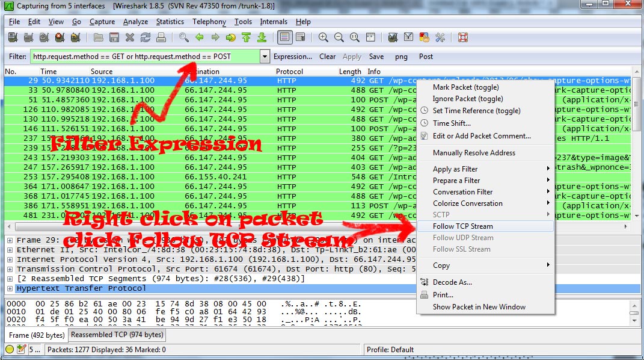Select Follow TCP Stream menu entry
This screenshot has width=644, height=360.
pyautogui.click(x=485, y=226)
